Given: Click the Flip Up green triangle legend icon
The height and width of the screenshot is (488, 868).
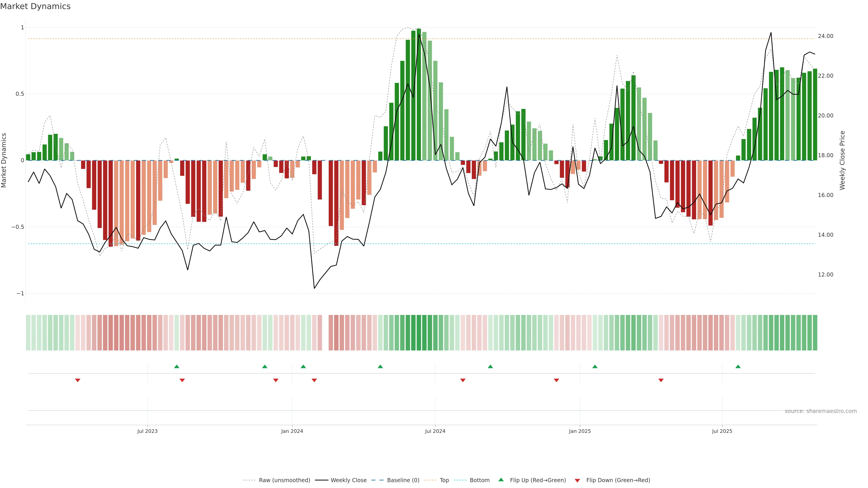Looking at the screenshot, I should [501, 480].
